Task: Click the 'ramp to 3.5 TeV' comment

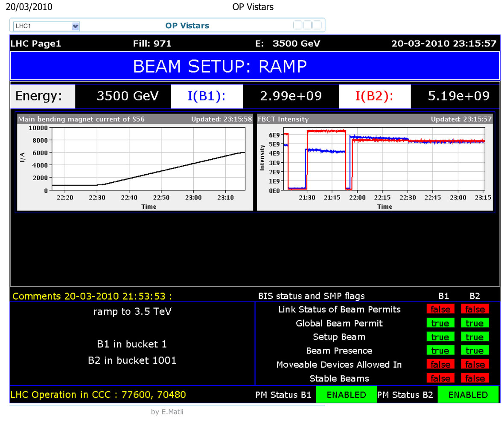Action: point(132,311)
